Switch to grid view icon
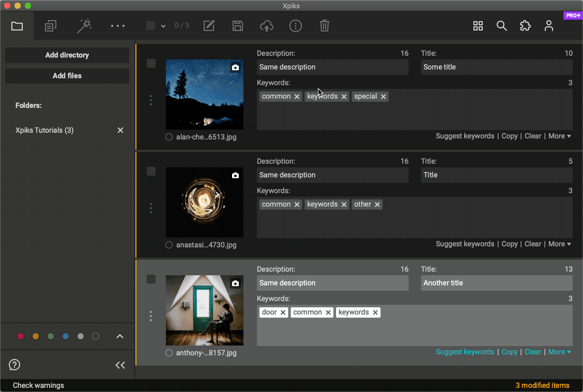The width and height of the screenshot is (583, 392). click(x=478, y=26)
